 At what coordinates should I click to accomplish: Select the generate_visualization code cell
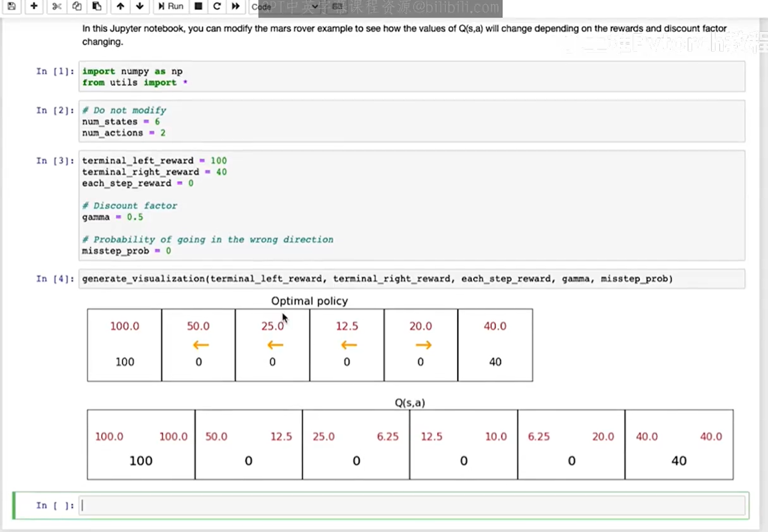(x=412, y=279)
